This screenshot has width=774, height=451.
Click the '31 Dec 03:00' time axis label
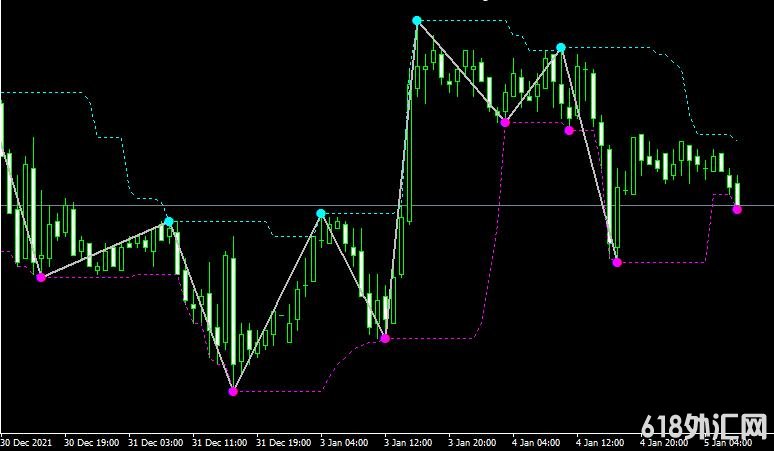tap(155, 443)
